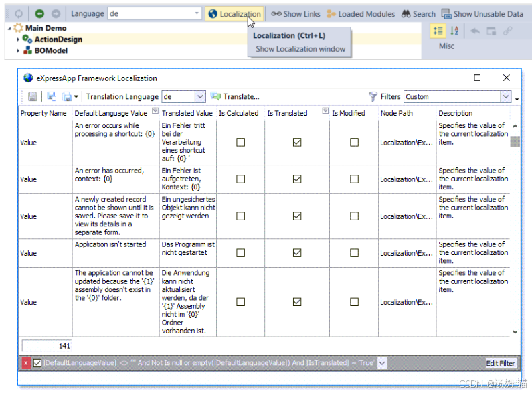
Task: Click the Search binoculars button
Action: [x=418, y=14]
